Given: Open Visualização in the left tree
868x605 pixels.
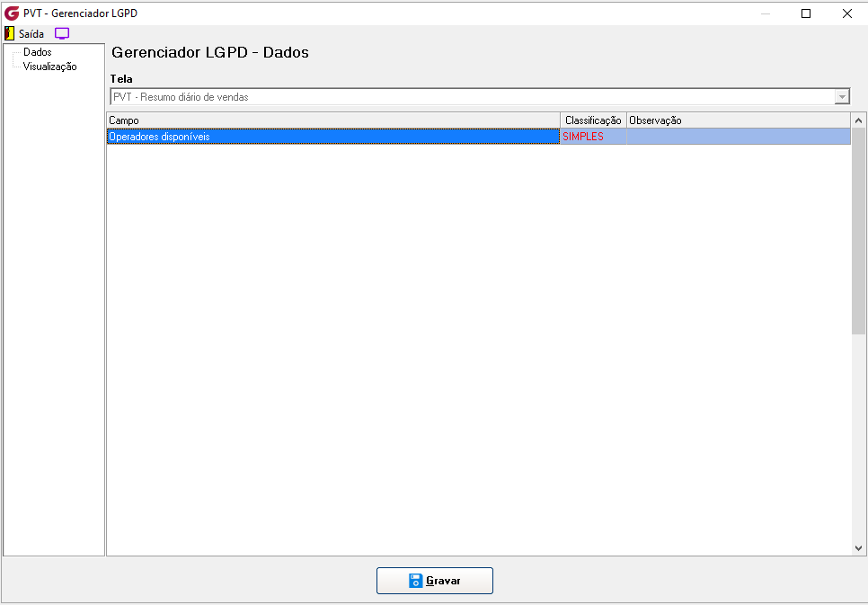Looking at the screenshot, I should (49, 67).
